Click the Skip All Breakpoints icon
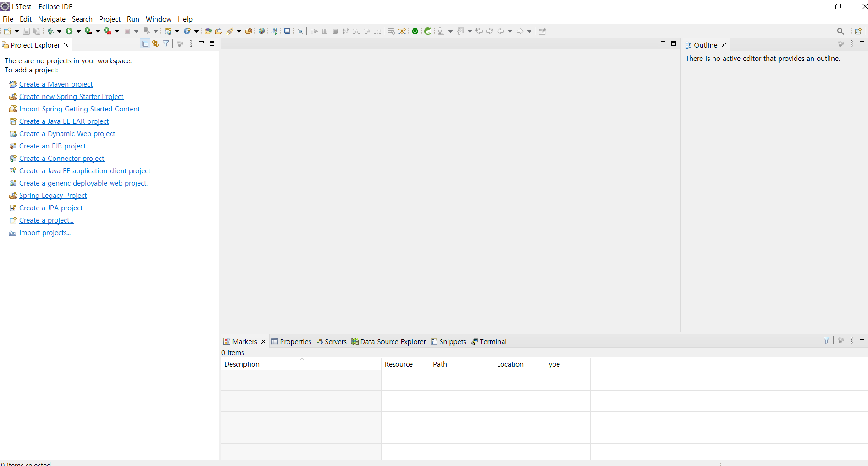 coord(300,31)
